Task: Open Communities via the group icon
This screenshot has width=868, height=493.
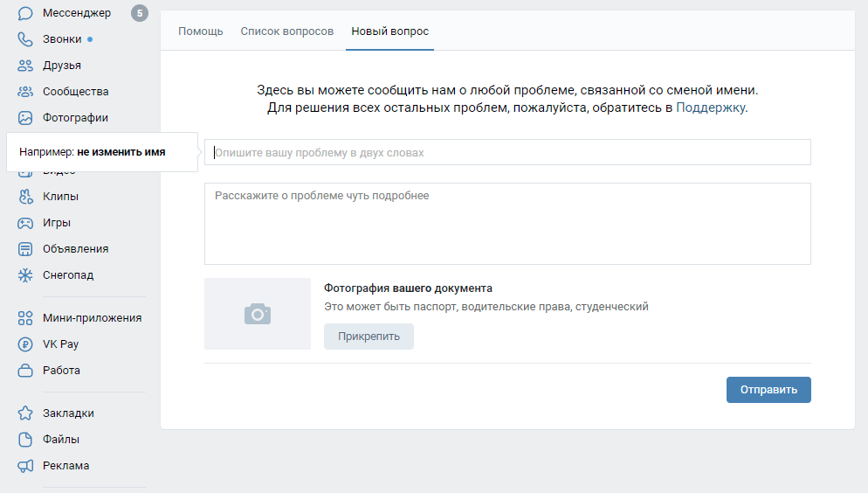Action: 25,92
